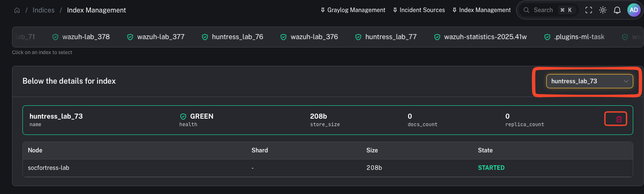Click the huntress_lab_73 name in details card
The height and width of the screenshot is (194, 644).
(x=56, y=117)
